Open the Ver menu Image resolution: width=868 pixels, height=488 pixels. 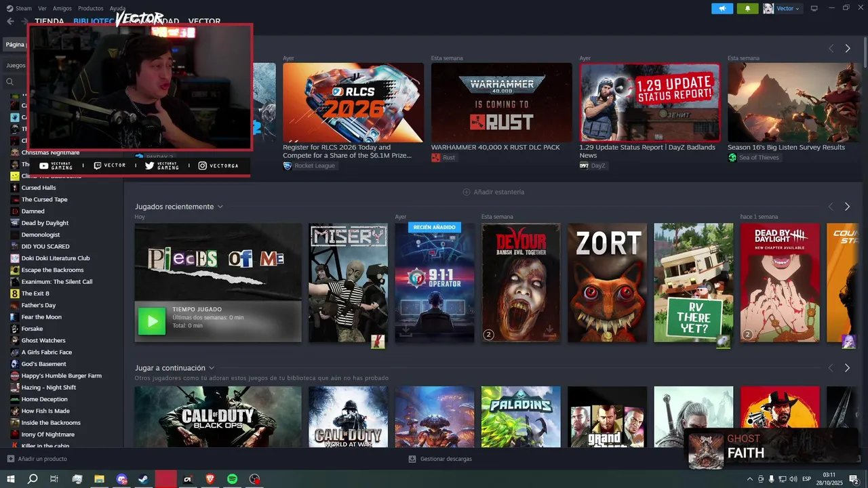[43, 8]
